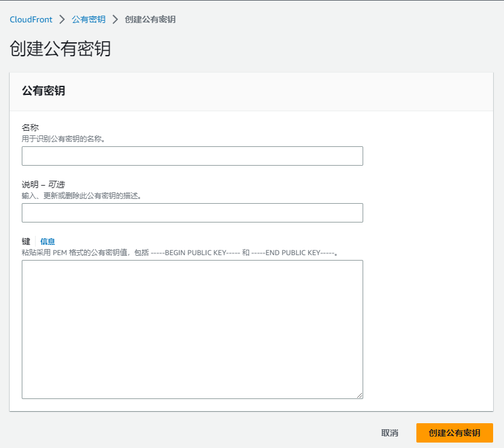Screen dimensions: 504x448
Task: Focus the 名称 text input field
Action: point(192,156)
